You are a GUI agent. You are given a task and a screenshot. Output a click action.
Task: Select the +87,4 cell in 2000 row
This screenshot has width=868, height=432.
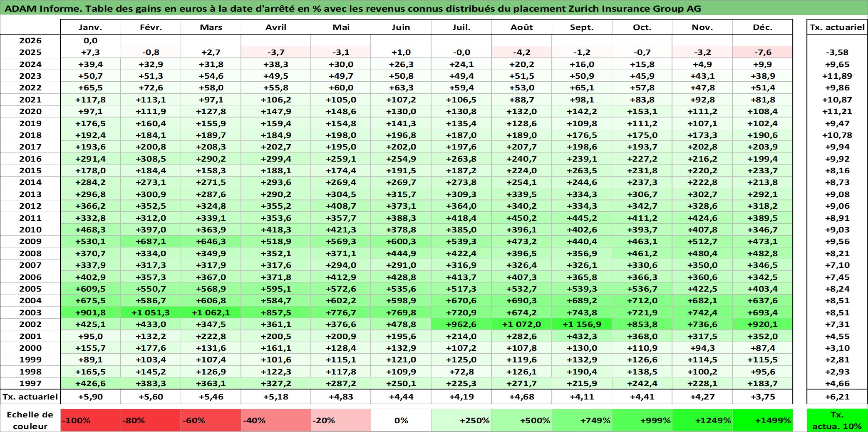coord(763,348)
